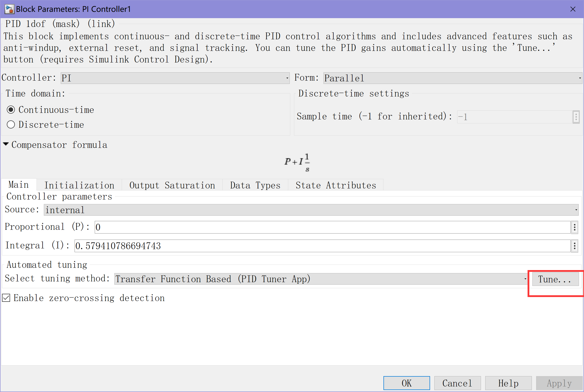
Task: Click into the Integral (I) value field
Action: coord(322,246)
